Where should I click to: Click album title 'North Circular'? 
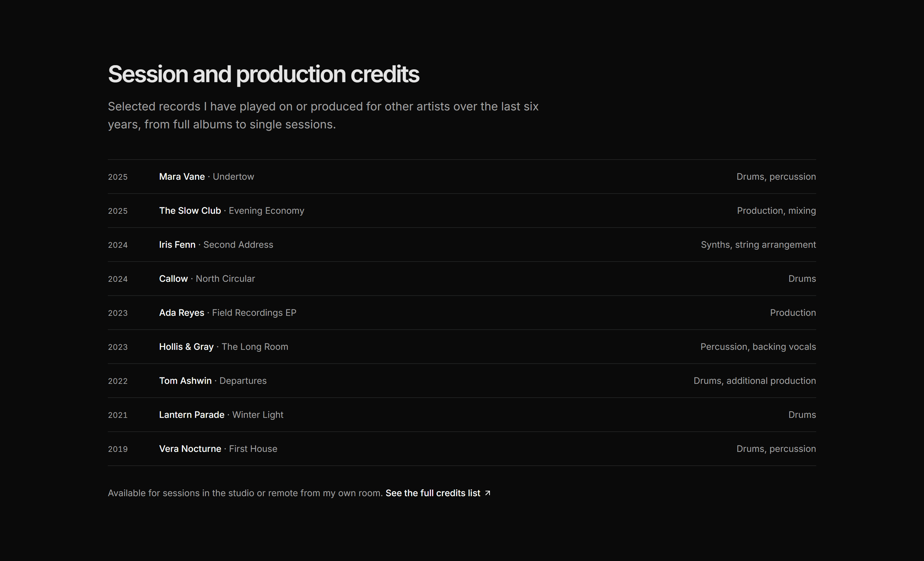click(225, 279)
